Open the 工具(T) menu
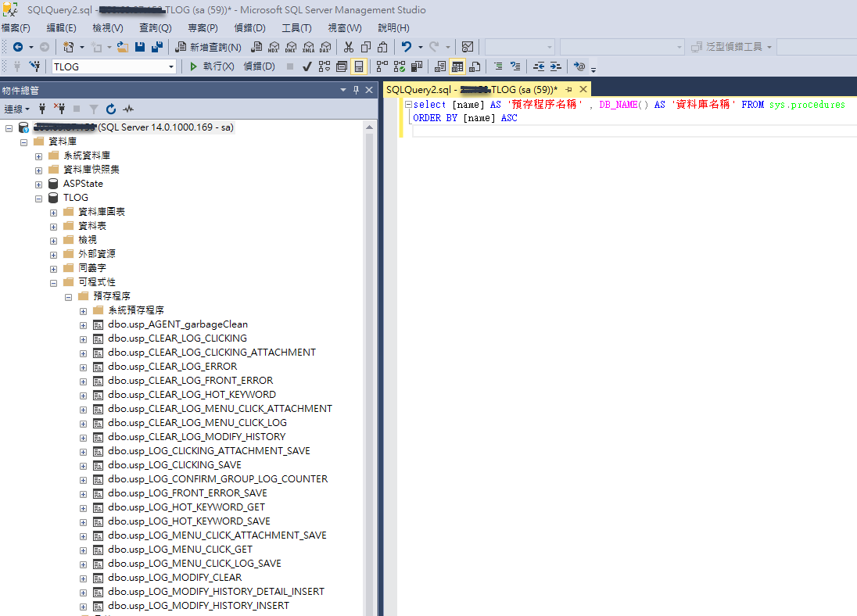 click(297, 28)
